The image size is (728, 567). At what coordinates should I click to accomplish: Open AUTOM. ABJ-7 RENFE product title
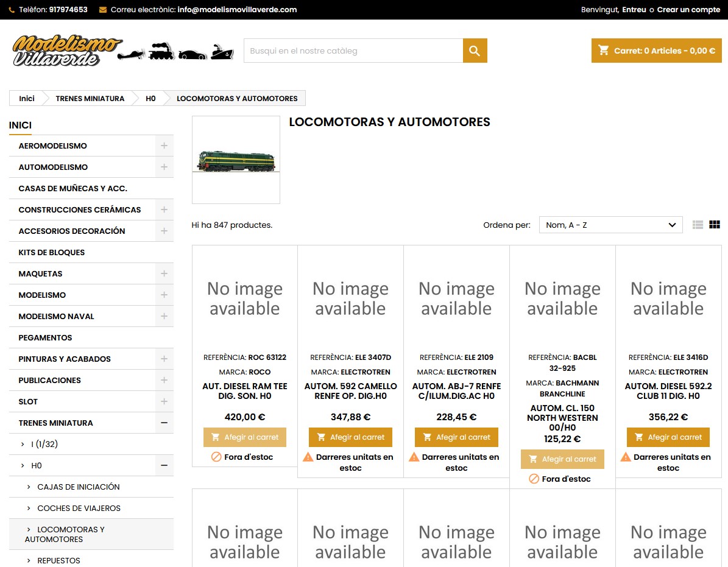coord(456,391)
